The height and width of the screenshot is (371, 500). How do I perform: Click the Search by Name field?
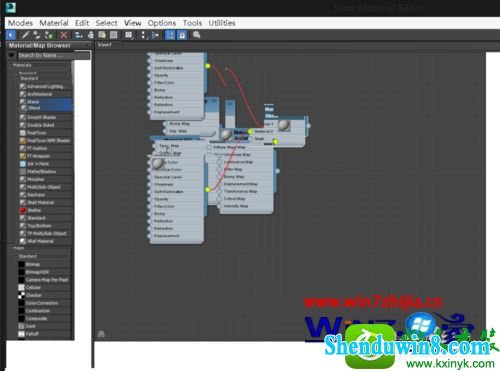53,55
